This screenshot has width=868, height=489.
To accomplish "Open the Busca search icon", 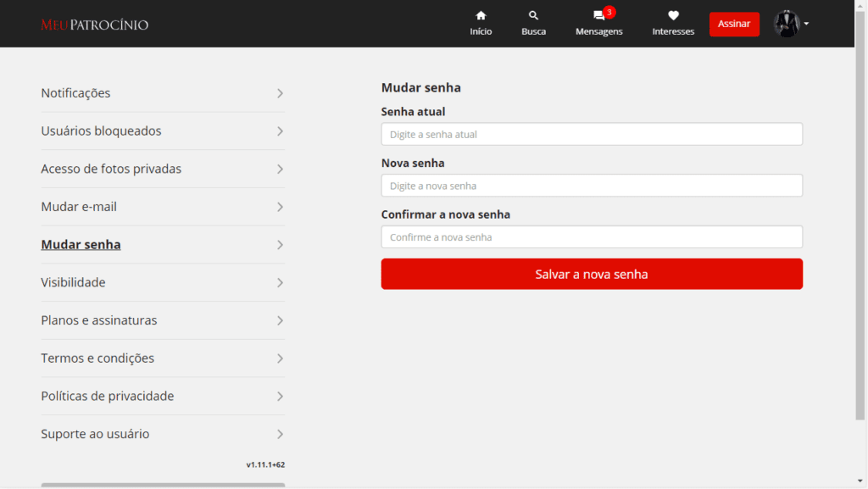I will click(x=533, y=15).
